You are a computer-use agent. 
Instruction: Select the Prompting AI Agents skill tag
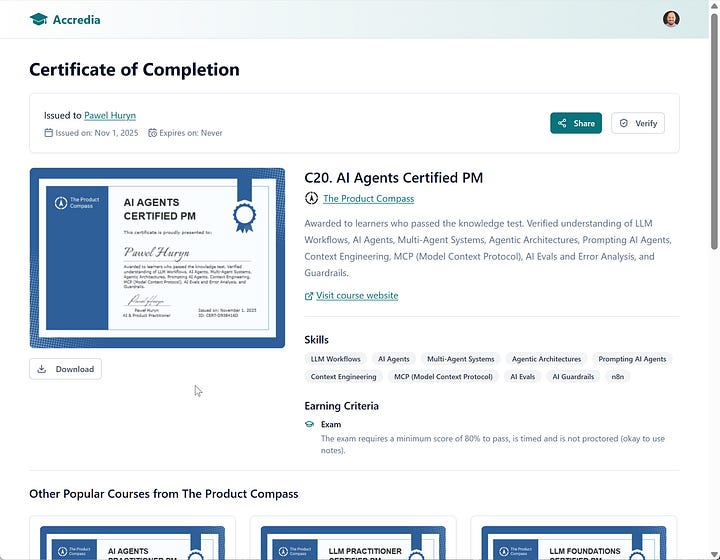pyautogui.click(x=632, y=359)
